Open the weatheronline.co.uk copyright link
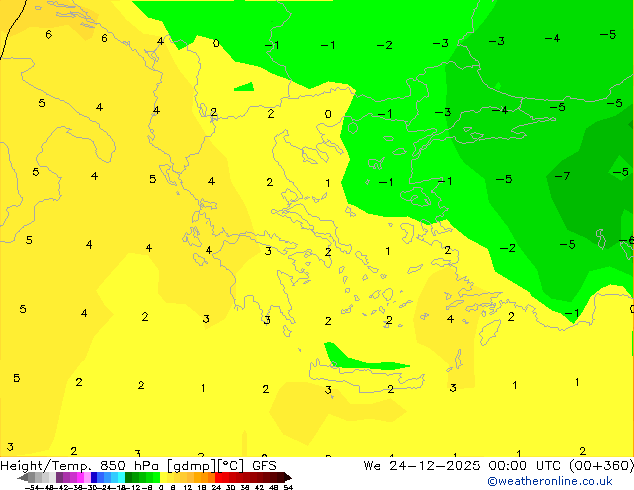 550,481
